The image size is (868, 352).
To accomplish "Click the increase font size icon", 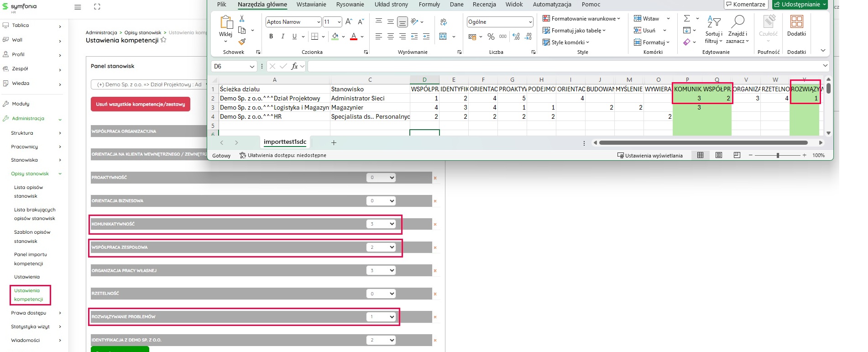I will coord(349,22).
